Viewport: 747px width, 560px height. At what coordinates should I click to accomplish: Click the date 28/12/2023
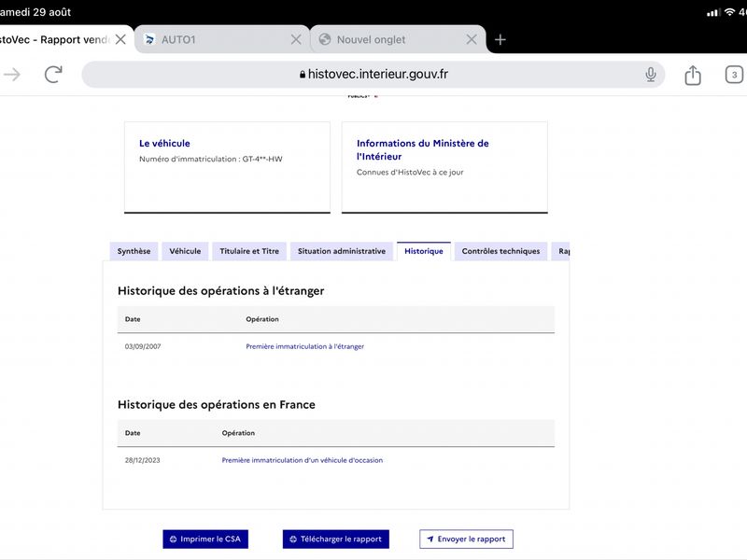pos(143,460)
